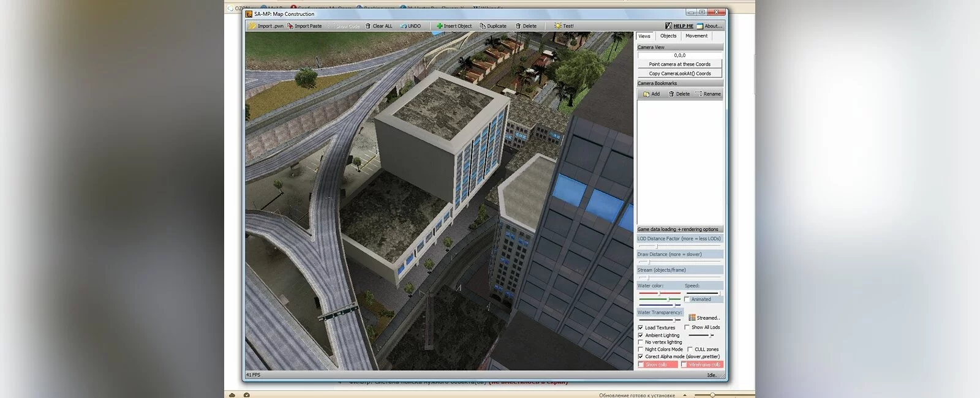The height and width of the screenshot is (398, 980).
Task: Toggle the Night Colors Mode checkbox
Action: [641, 350]
